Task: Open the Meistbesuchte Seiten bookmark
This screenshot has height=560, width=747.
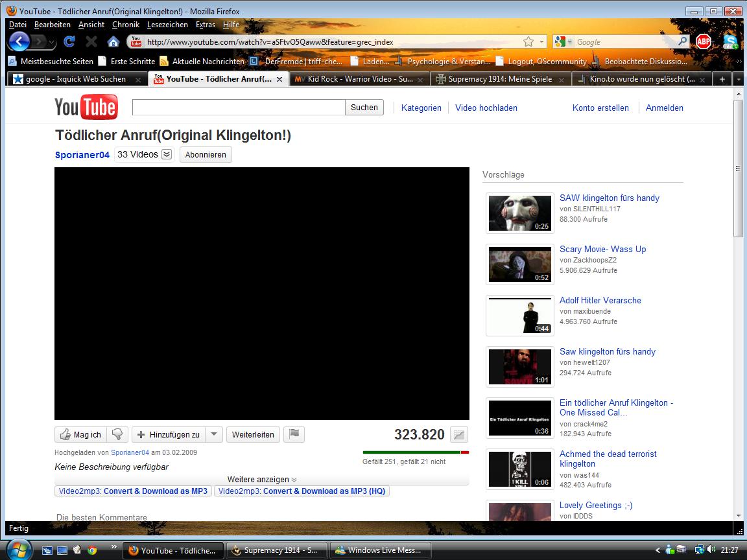Action: 51,62
